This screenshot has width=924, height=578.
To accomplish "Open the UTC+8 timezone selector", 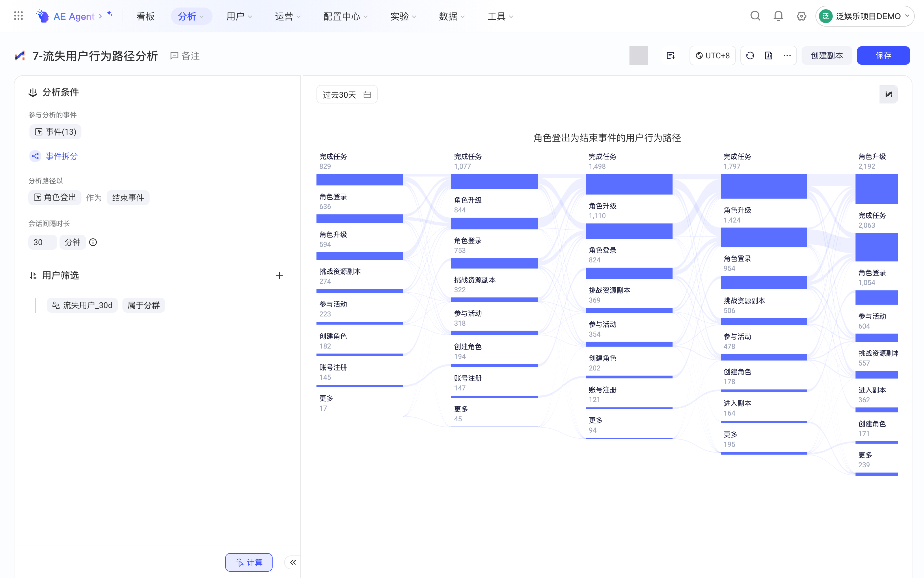I will point(712,56).
